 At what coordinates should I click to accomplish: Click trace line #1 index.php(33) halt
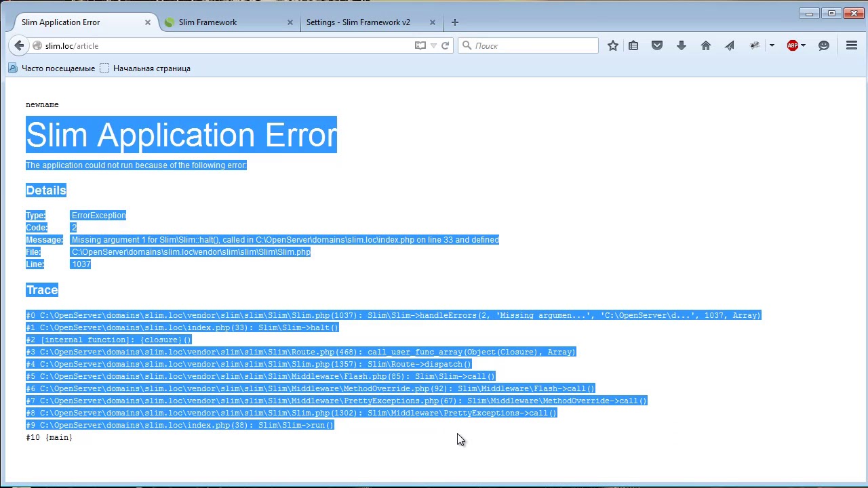[x=182, y=327]
